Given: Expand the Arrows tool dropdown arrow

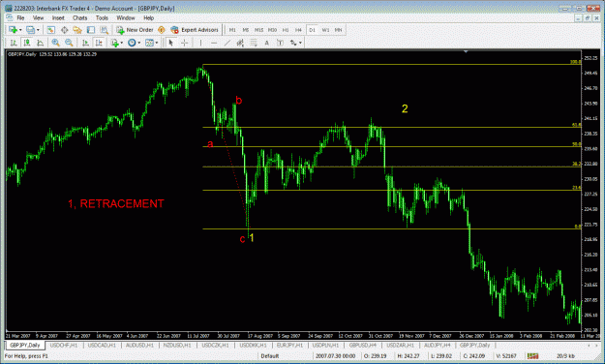Looking at the screenshot, I should point(300,44).
